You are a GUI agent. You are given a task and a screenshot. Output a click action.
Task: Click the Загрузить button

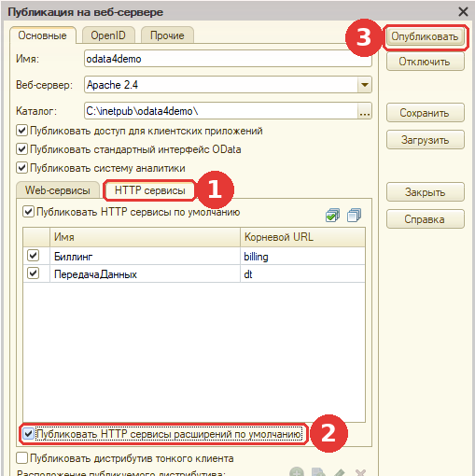(x=425, y=140)
